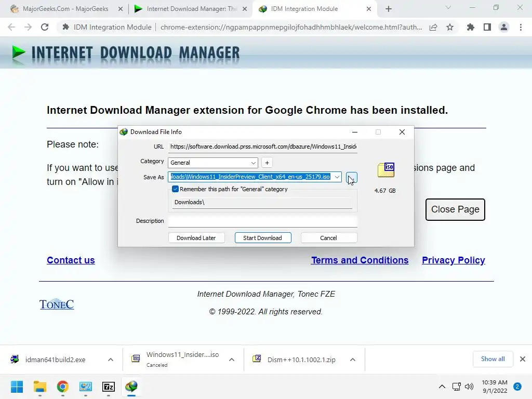Click the volume tray icon

469,387
